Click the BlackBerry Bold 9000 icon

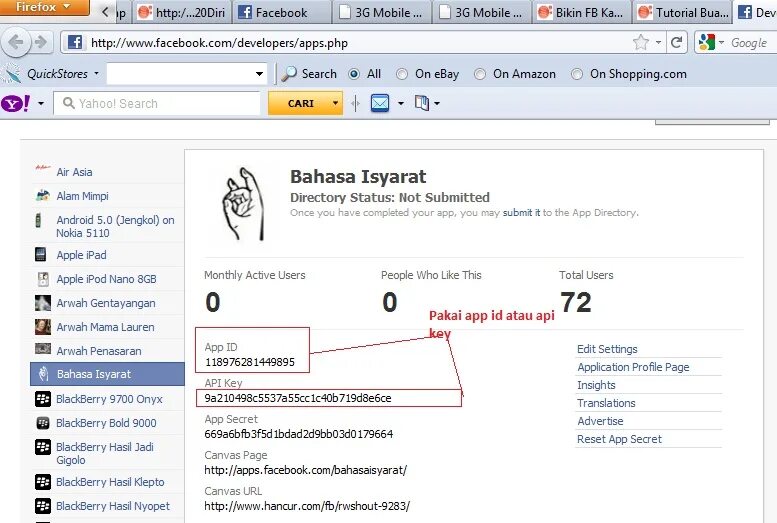[x=43, y=423]
